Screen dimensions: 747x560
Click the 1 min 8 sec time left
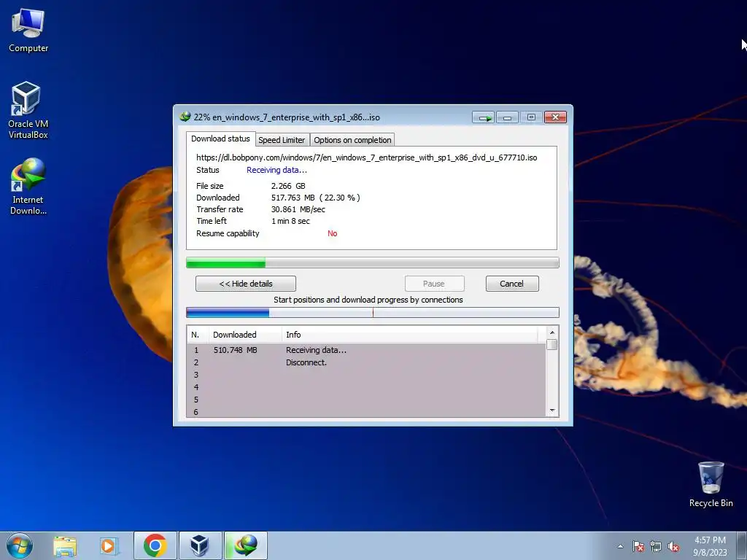pos(290,221)
